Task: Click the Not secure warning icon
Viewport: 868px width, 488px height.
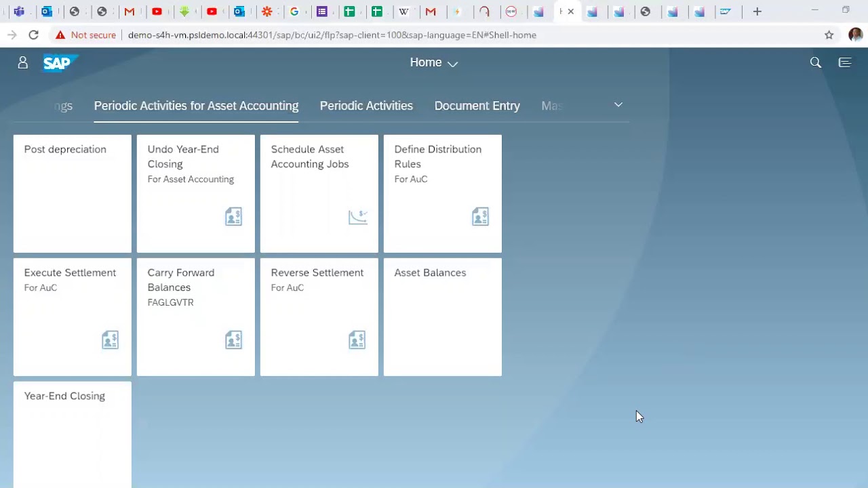Action: (x=60, y=35)
